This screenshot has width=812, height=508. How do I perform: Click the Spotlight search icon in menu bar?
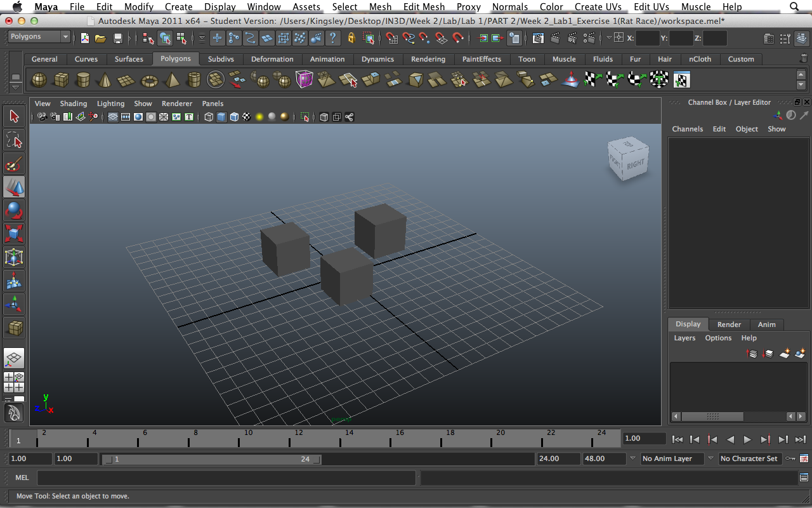point(794,7)
